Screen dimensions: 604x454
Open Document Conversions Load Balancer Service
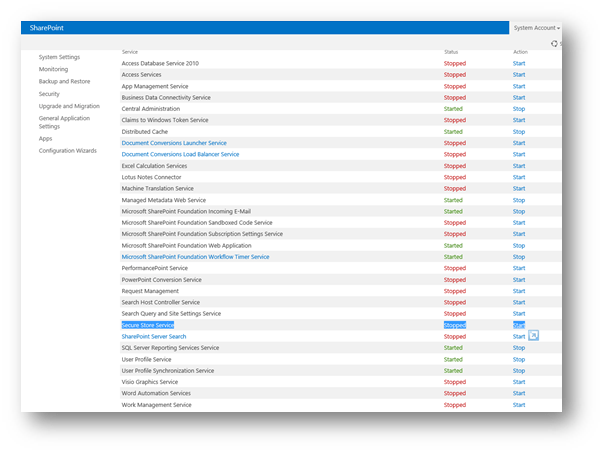[180, 154]
